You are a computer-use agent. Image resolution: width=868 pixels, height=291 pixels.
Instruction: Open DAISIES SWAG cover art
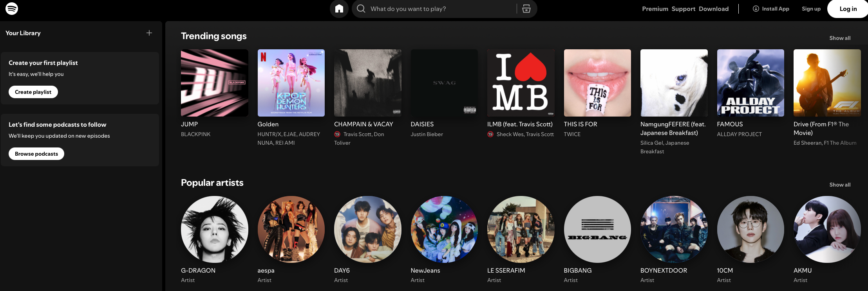tap(444, 83)
